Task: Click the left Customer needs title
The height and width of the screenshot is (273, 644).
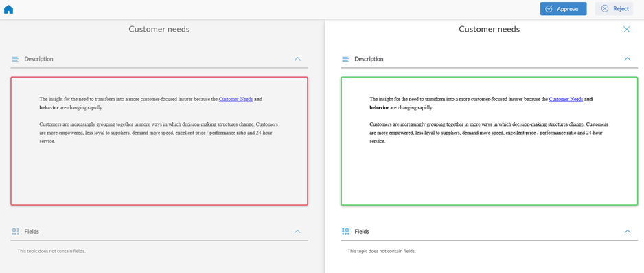Action: [x=159, y=29]
